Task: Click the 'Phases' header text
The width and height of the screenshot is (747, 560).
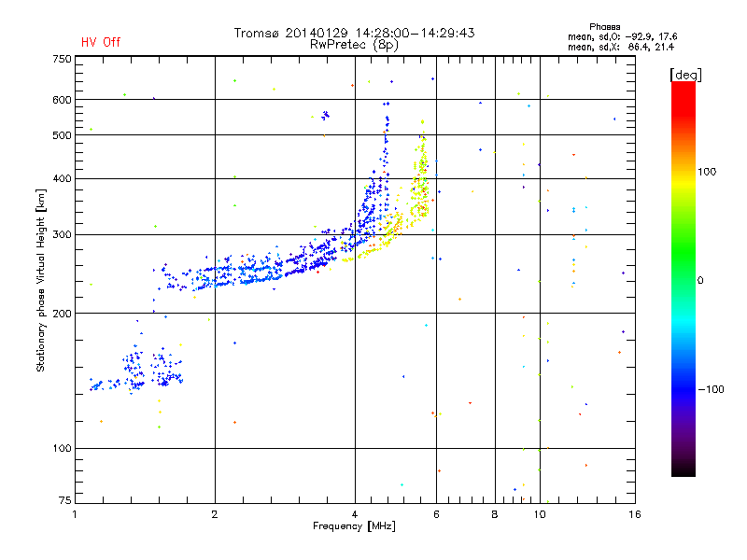Action: (x=604, y=27)
